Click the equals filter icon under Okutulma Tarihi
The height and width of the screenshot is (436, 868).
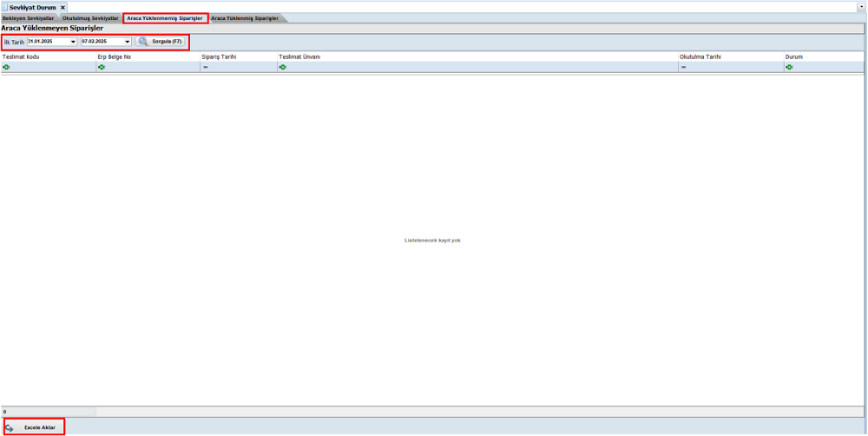(684, 67)
